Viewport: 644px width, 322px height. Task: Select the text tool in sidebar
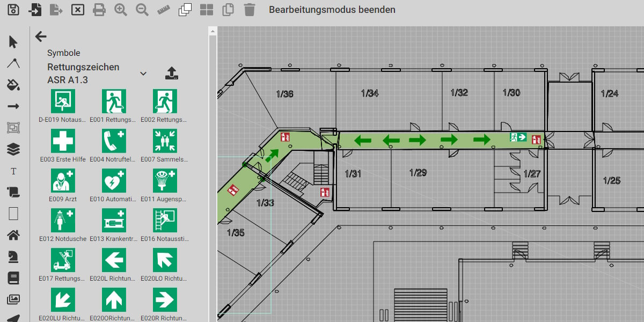(13, 171)
